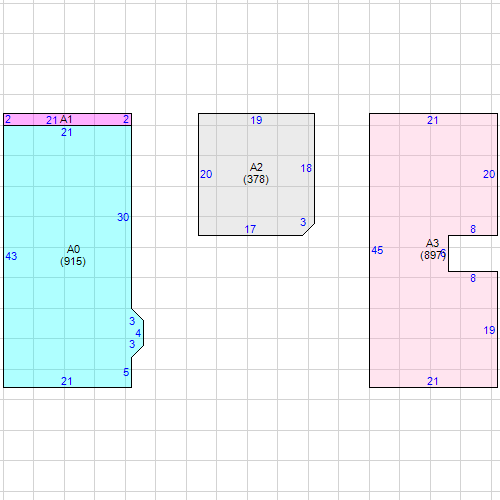Viewport: 500px width, 500px height.
Task: Click the (897) area value of A3
Action: (433, 255)
